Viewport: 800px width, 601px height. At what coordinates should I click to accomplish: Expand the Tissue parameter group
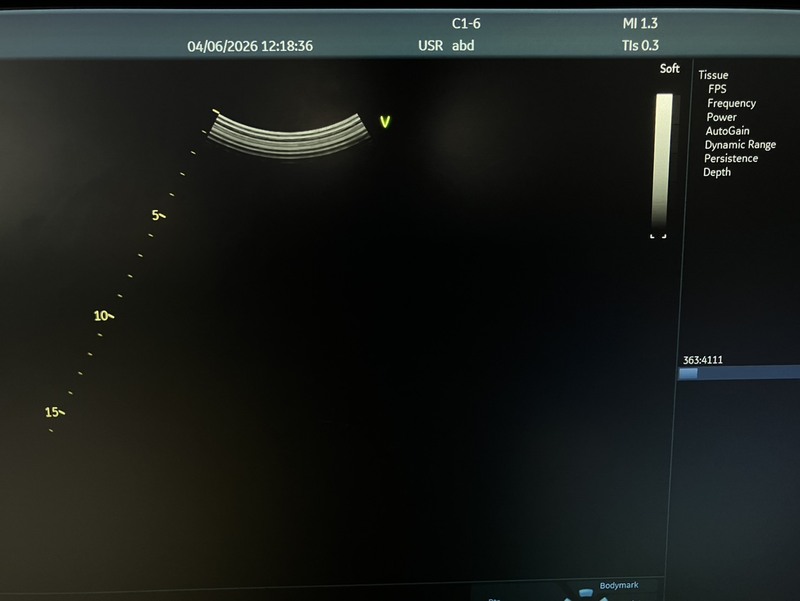[x=713, y=75]
